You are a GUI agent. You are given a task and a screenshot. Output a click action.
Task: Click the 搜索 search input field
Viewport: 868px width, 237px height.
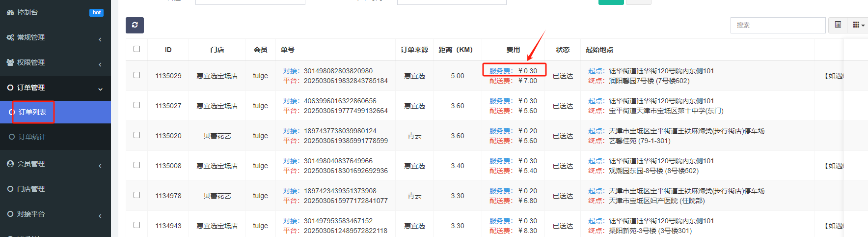click(x=778, y=25)
